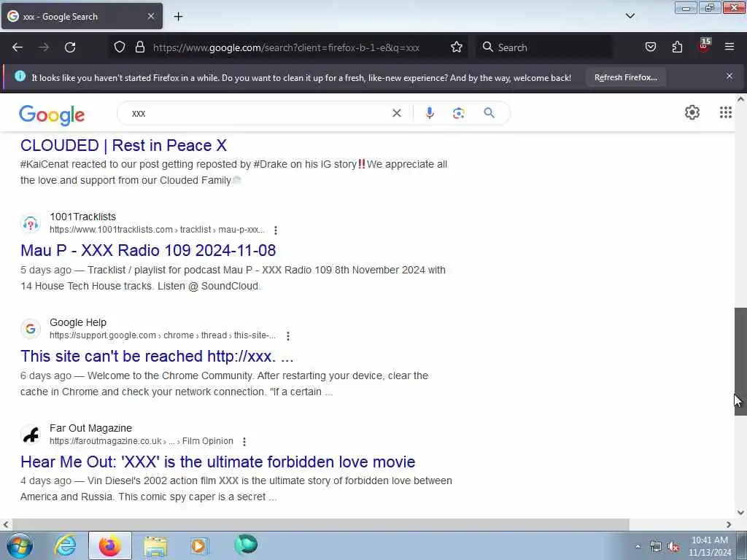
Task: Dismiss the Refresh Firefox notification bar
Action: pyautogui.click(x=729, y=76)
